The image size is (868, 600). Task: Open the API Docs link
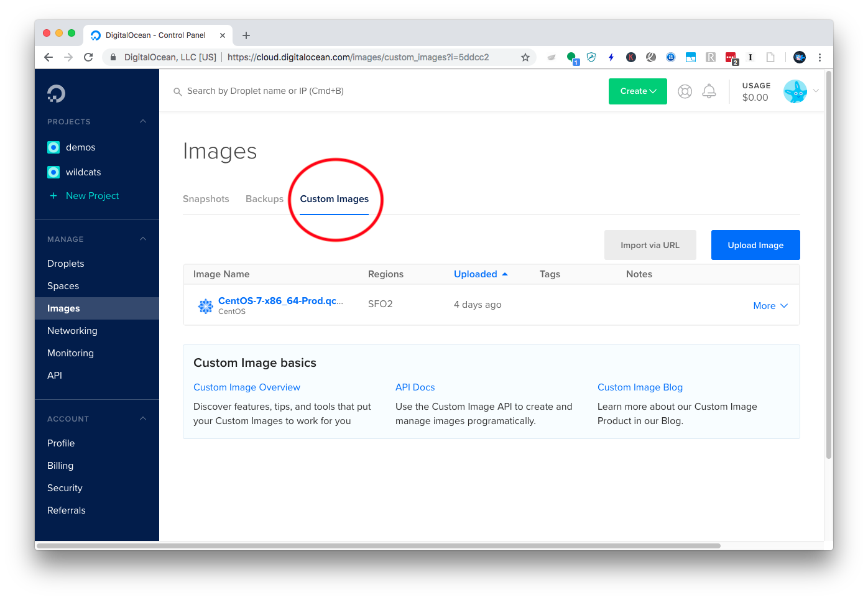pyautogui.click(x=415, y=387)
